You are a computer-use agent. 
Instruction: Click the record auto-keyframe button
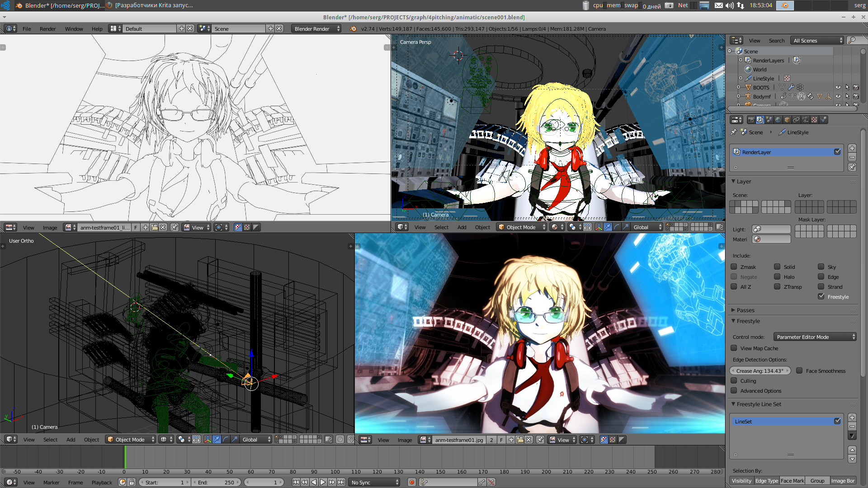point(411,482)
